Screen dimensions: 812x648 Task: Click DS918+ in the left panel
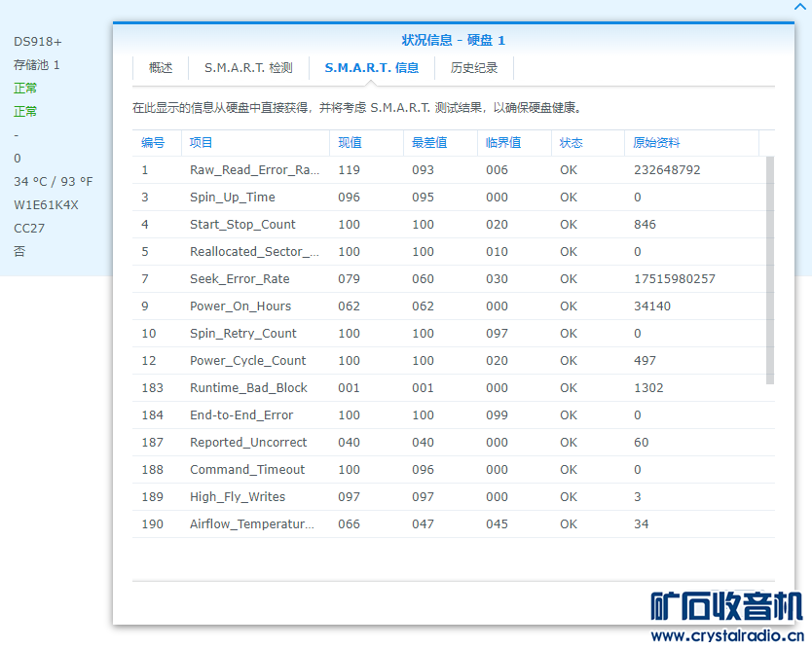37,42
